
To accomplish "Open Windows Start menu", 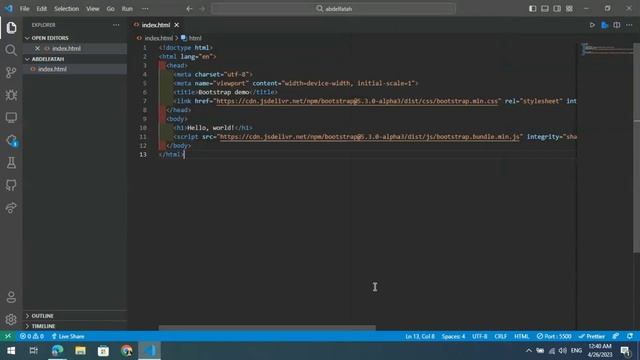I will coord(11,351).
